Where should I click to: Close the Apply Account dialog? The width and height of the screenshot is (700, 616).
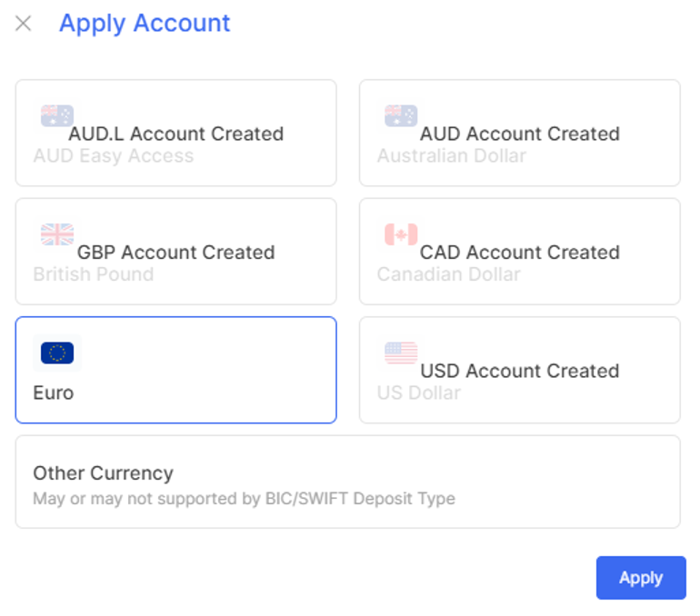24,24
